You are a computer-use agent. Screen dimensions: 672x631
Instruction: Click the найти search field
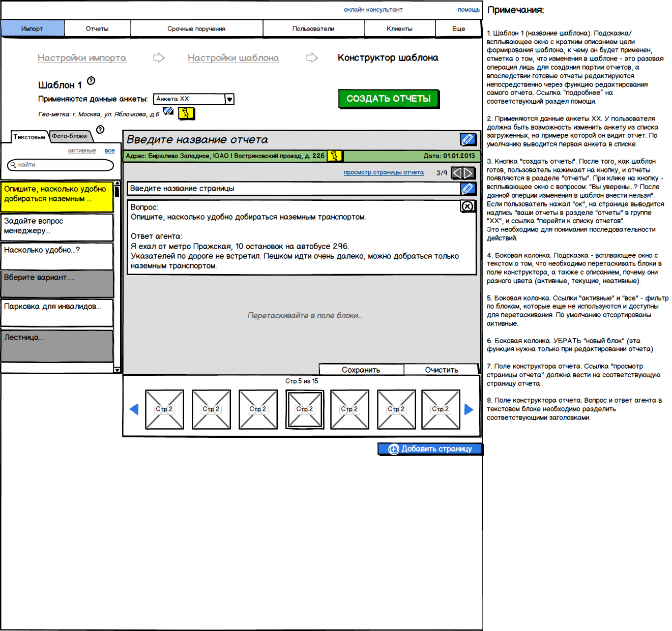click(61, 165)
